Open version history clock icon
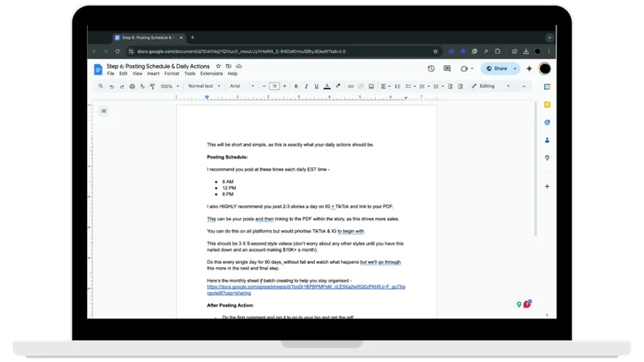The height and width of the screenshot is (362, 644). 431,68
